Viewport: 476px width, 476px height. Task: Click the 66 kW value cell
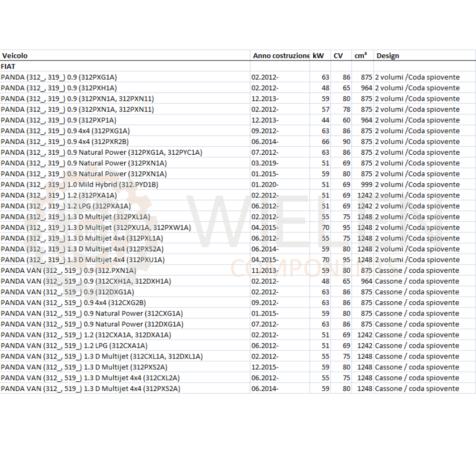tap(320, 142)
